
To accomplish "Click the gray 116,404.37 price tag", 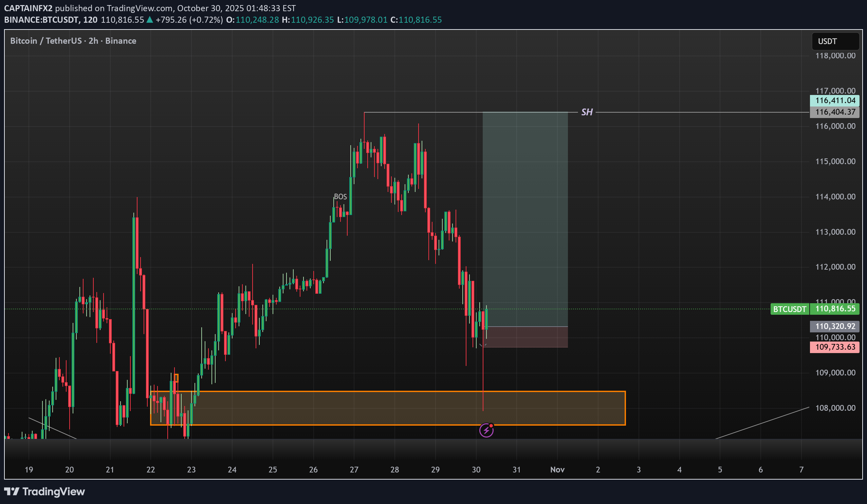I will [x=835, y=112].
